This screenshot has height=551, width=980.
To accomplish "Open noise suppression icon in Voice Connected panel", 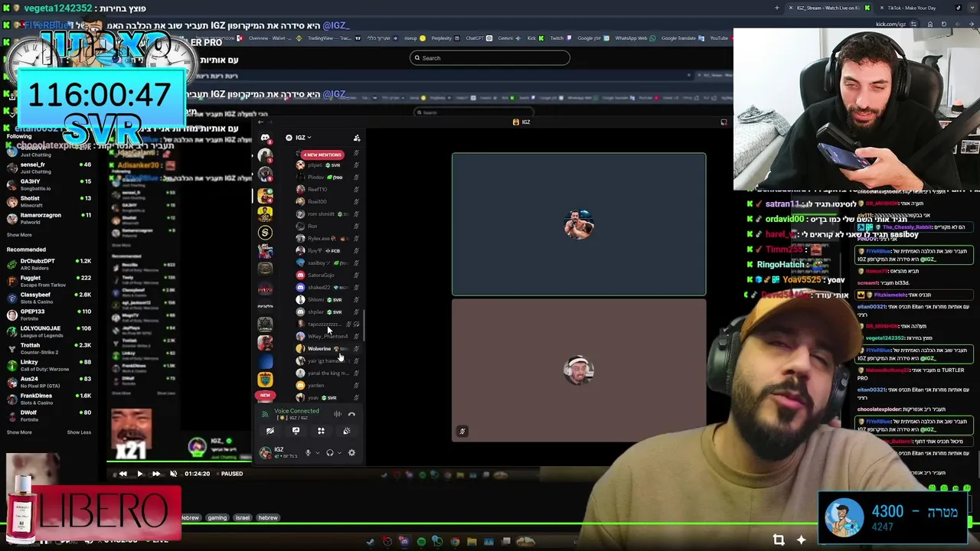I will point(338,414).
